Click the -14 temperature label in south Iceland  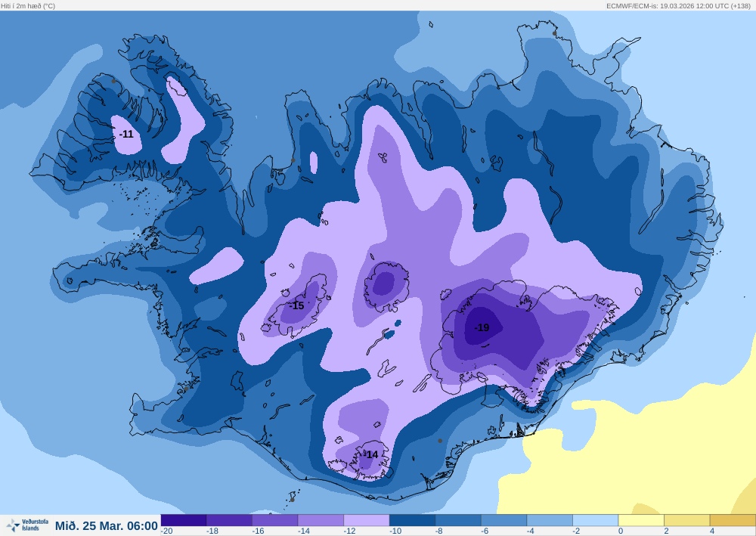click(371, 454)
